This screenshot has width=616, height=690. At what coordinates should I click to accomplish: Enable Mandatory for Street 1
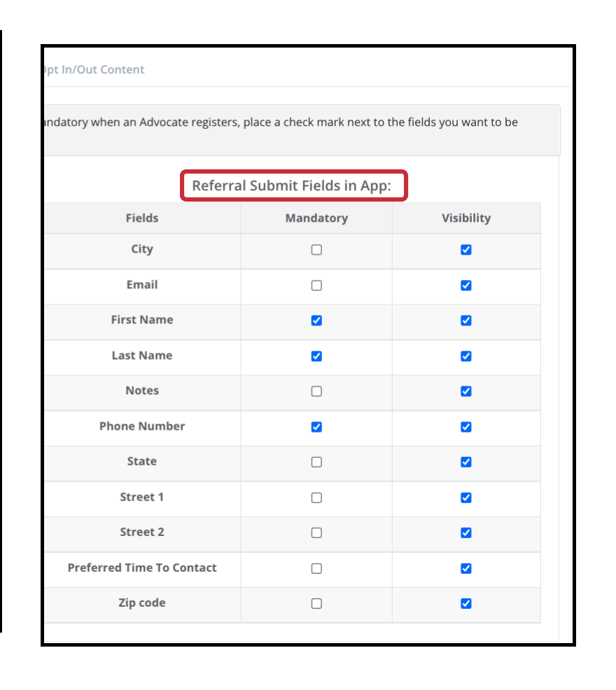[x=316, y=498]
